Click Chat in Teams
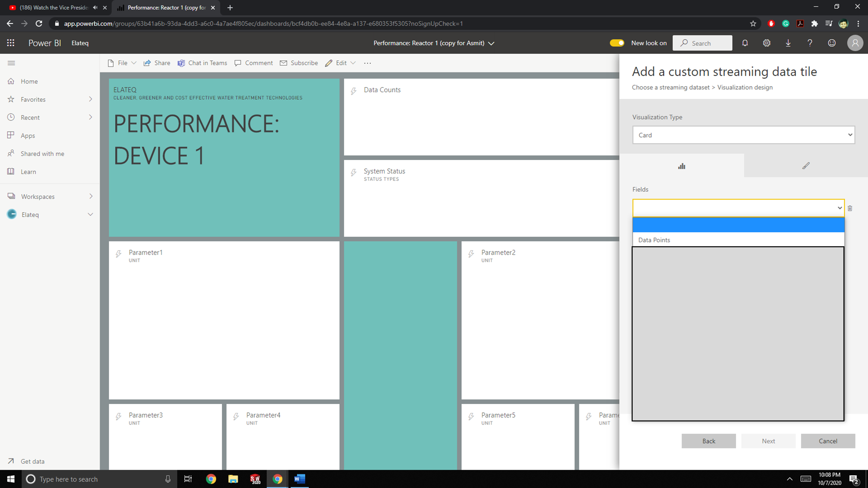This screenshot has height=488, width=868. click(202, 63)
